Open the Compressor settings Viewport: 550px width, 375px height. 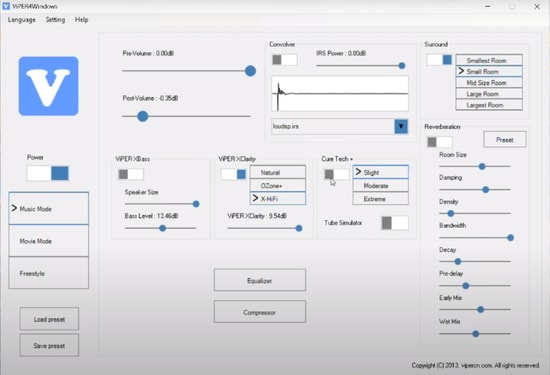(x=260, y=312)
